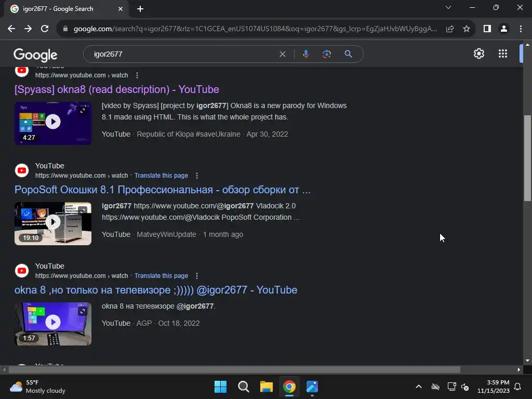Focus the igor2677 search input field
This screenshot has height=399, width=532.
(183, 54)
